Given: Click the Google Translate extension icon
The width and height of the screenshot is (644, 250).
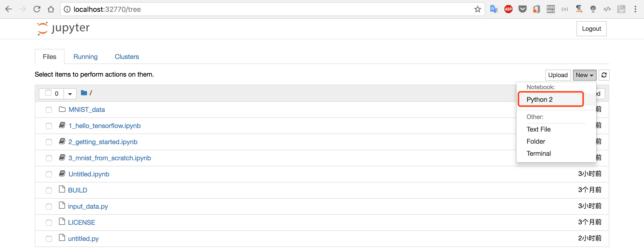Looking at the screenshot, I should coord(494,9).
